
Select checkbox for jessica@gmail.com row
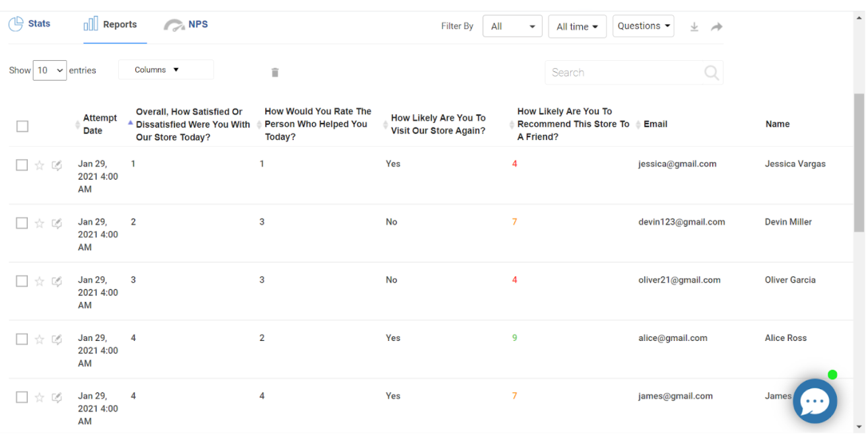click(22, 165)
